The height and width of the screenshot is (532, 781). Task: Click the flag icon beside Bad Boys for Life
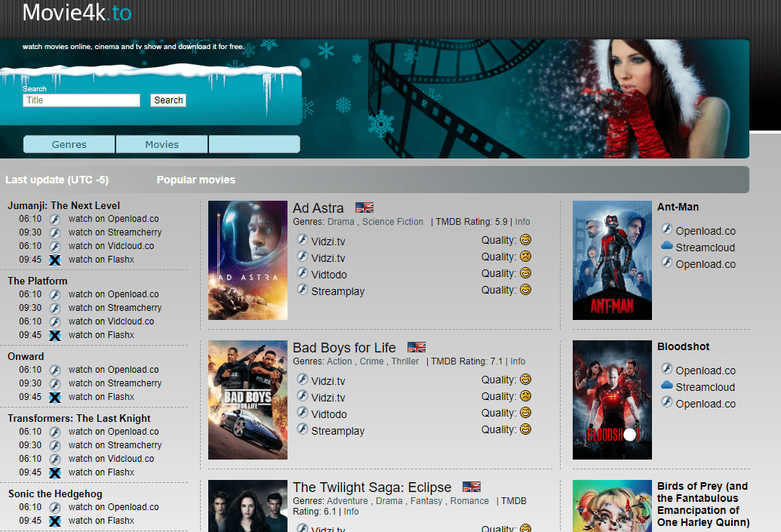pyautogui.click(x=417, y=347)
